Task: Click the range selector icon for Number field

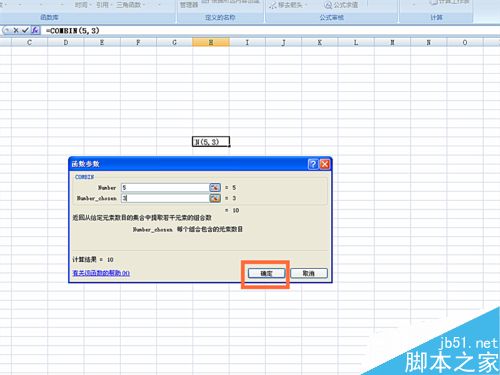Action: [x=215, y=187]
